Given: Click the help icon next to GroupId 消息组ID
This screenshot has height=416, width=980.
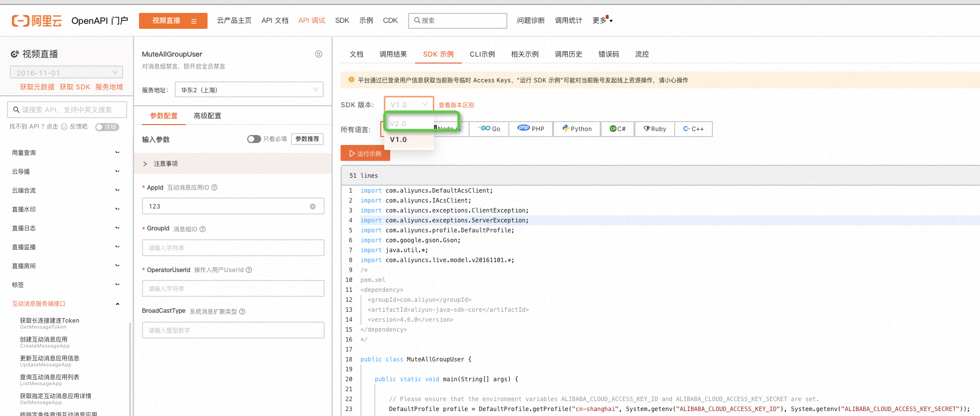Looking at the screenshot, I should 203,229.
